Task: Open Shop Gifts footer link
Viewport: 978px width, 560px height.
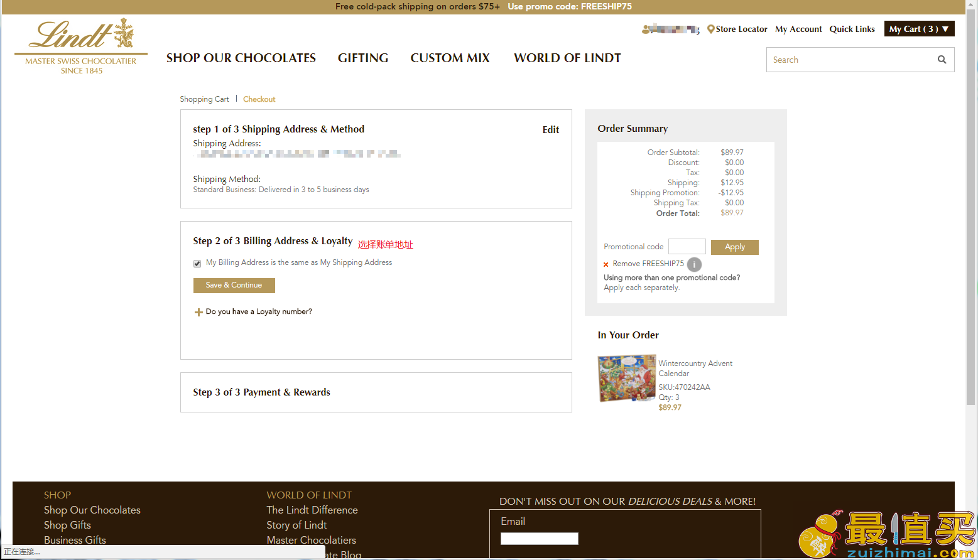Action: 67,525
